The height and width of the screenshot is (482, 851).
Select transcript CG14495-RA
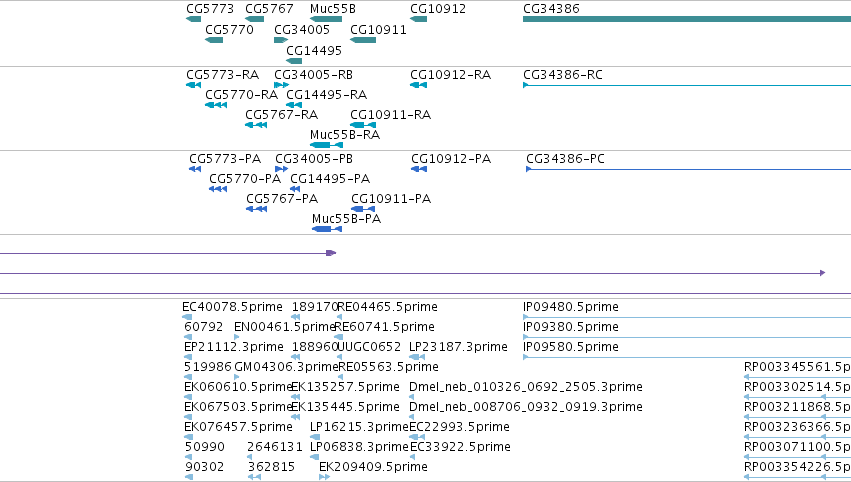pyautogui.click(x=326, y=95)
